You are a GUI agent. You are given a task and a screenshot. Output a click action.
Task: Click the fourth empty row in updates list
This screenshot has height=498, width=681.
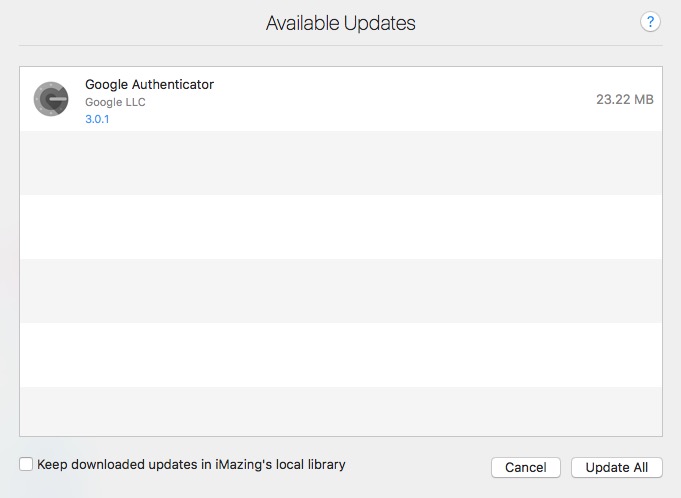(340, 355)
